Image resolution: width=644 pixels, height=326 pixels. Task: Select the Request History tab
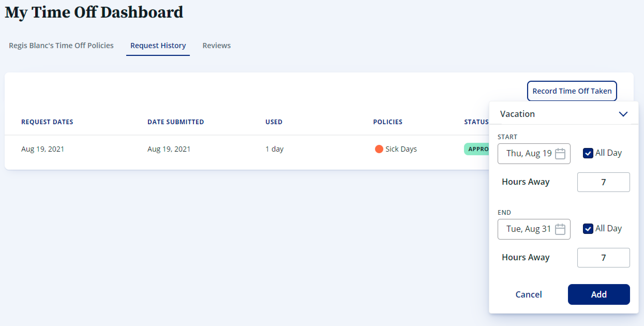158,46
